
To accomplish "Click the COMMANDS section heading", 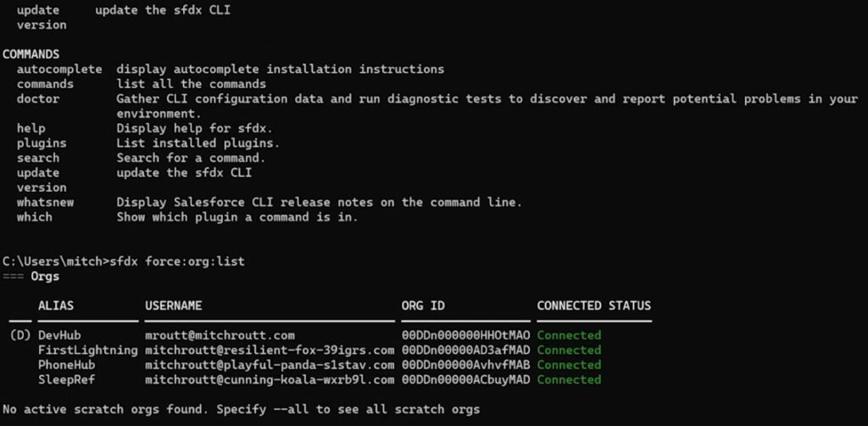I will click(31, 53).
